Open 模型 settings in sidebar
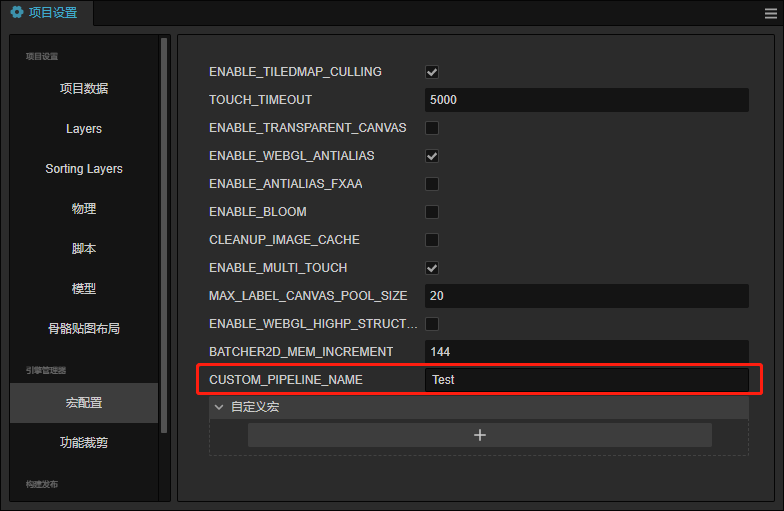784x511 pixels. pos(84,288)
